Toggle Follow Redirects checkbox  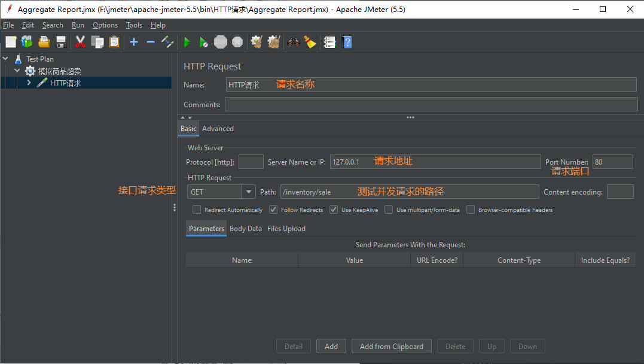coord(273,210)
